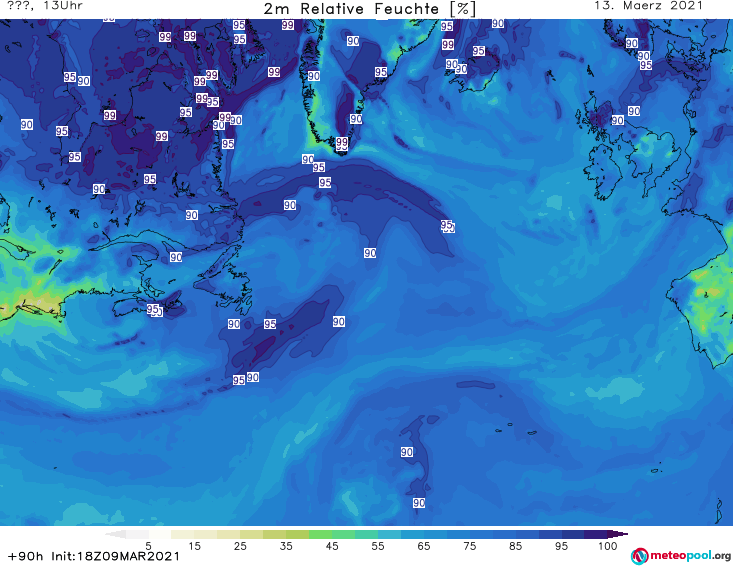This screenshot has width=733, height=566.
Task: Click the "35" tick on color scale
Action: [286, 546]
